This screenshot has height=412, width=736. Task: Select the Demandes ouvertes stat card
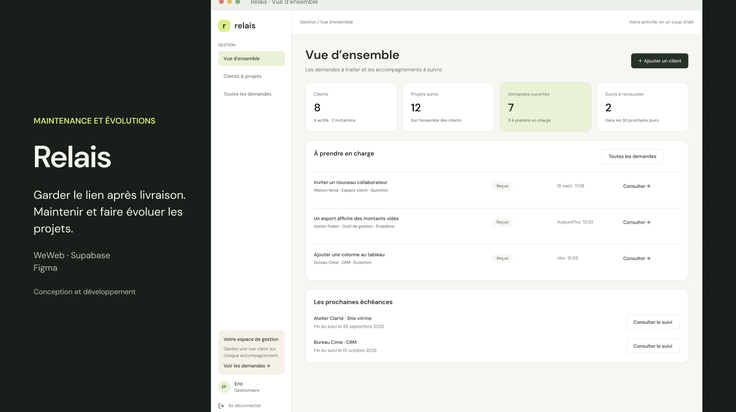point(545,107)
